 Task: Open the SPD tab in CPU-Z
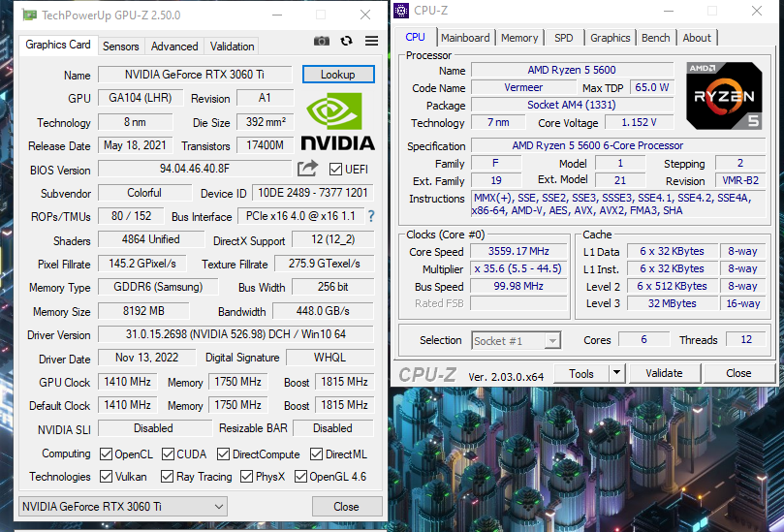pos(564,38)
